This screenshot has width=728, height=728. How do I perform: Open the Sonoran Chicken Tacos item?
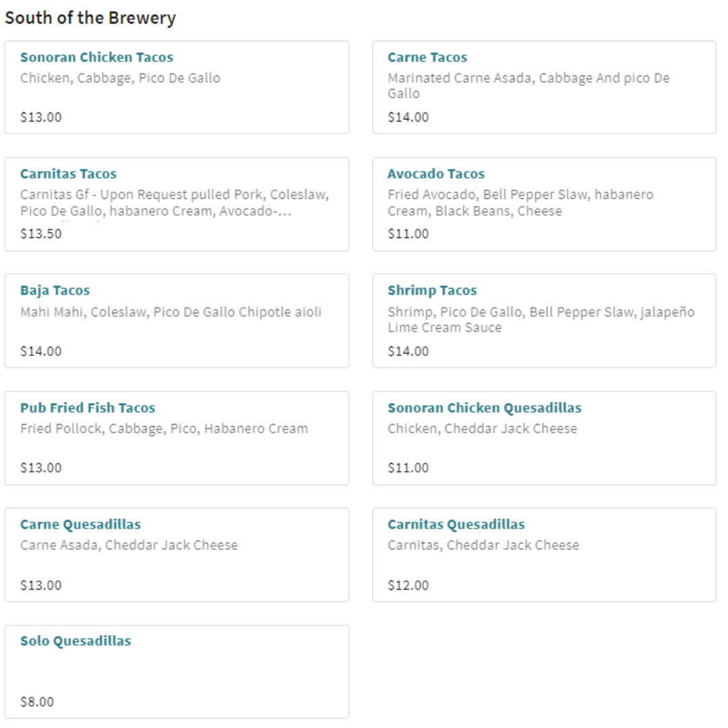(96, 58)
